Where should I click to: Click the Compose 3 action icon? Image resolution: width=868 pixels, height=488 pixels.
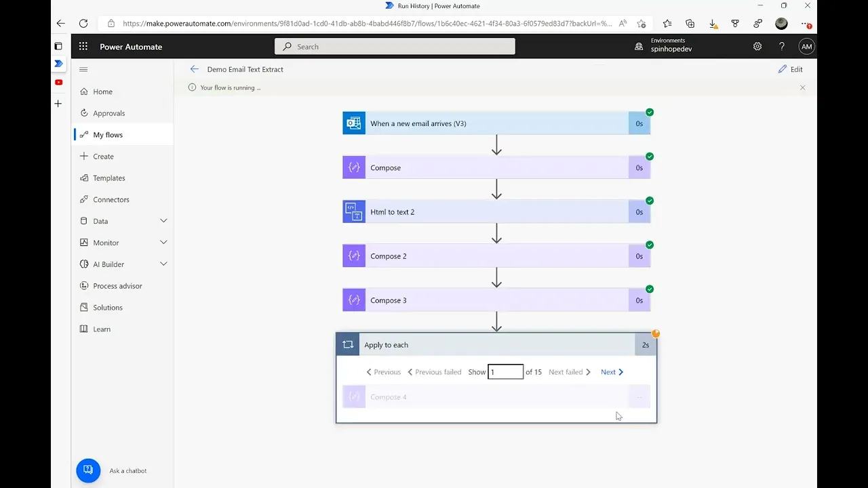tap(354, 300)
